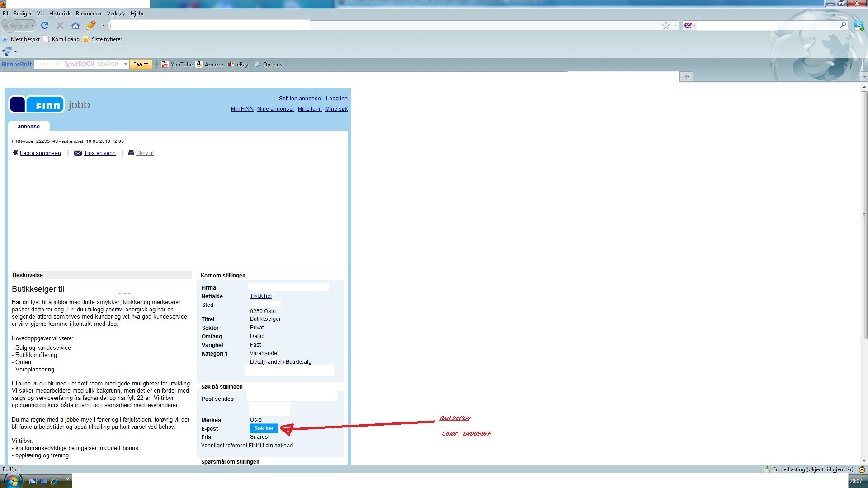Click the Skype icon at the toolbar's right end
Viewport: 868px width, 488px height.
click(859, 25)
